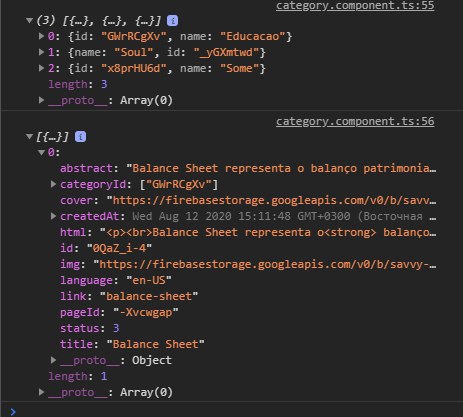Collapse item 0 of the second array
Viewport: 463px width, 417px height.
(41, 153)
